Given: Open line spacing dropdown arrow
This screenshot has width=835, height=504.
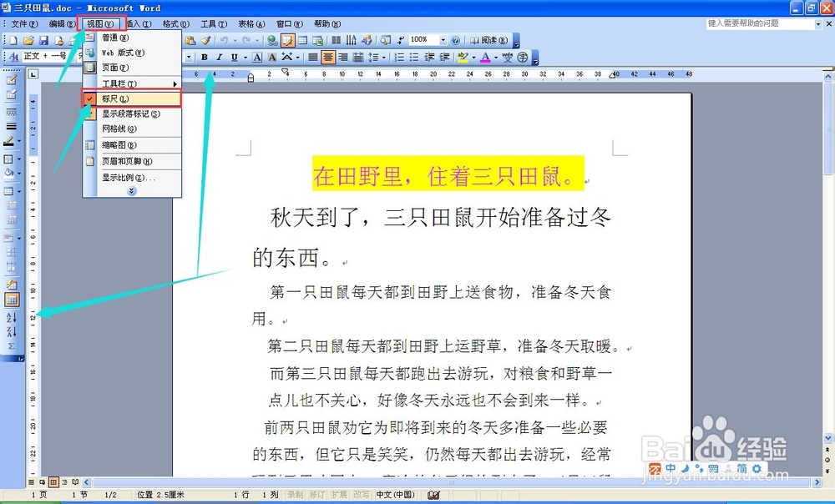Looking at the screenshot, I should [383, 57].
